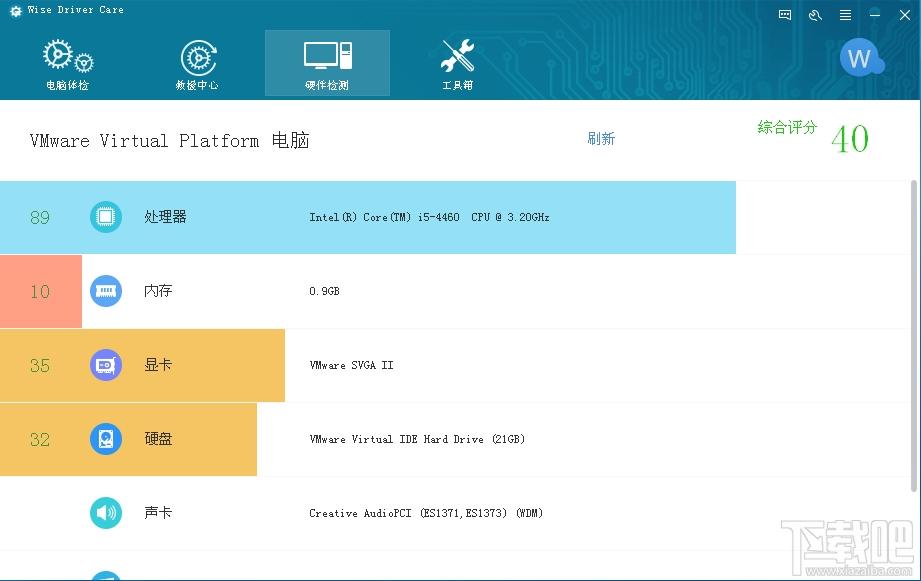The image size is (921, 581).
Task: Open the 电脑体检 (PC checkup) tab
Action: (x=67, y=64)
